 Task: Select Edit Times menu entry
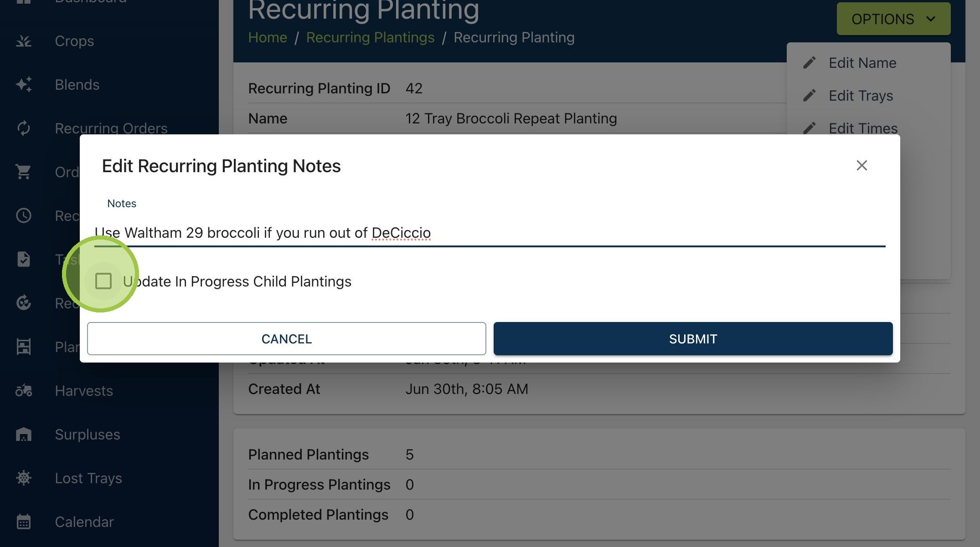click(x=863, y=128)
